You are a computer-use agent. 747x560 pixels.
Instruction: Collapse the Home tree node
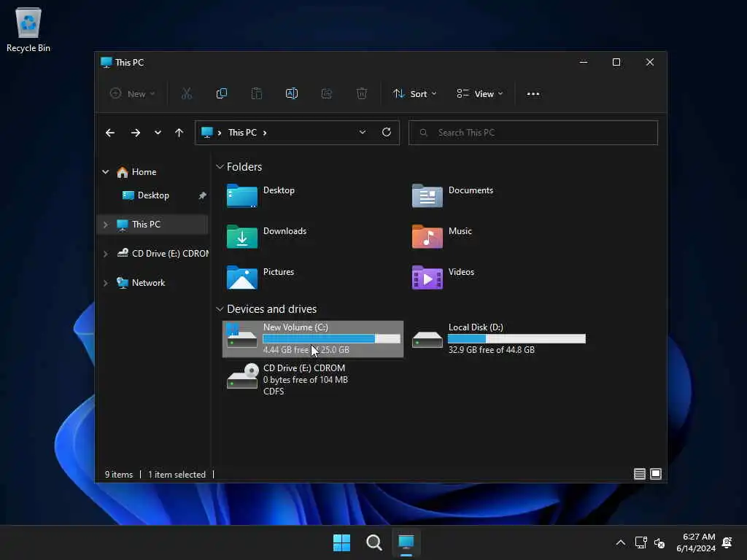[105, 172]
